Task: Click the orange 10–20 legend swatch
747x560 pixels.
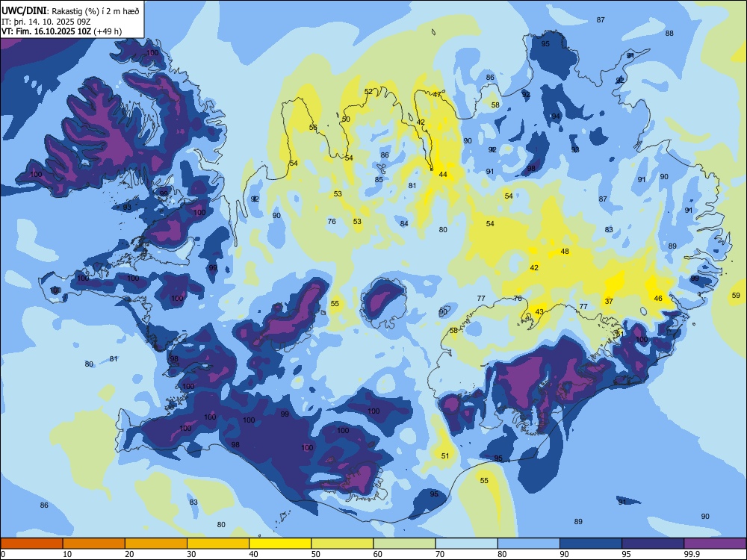Action: click(94, 544)
